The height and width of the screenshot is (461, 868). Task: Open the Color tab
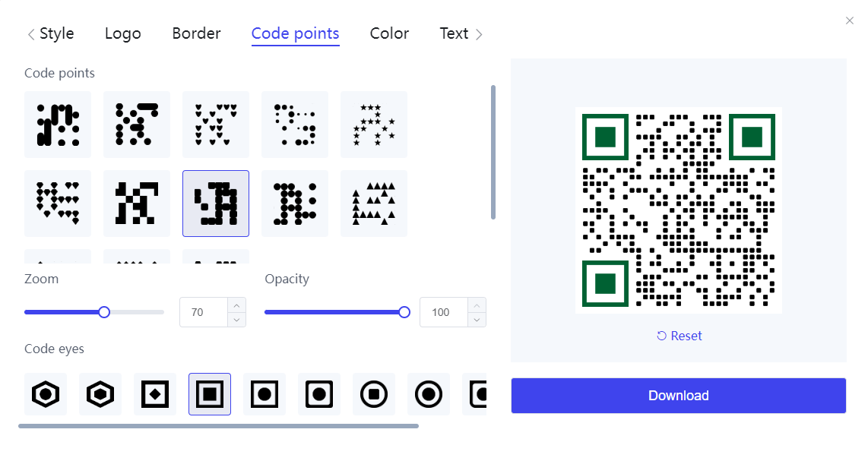[x=389, y=33]
